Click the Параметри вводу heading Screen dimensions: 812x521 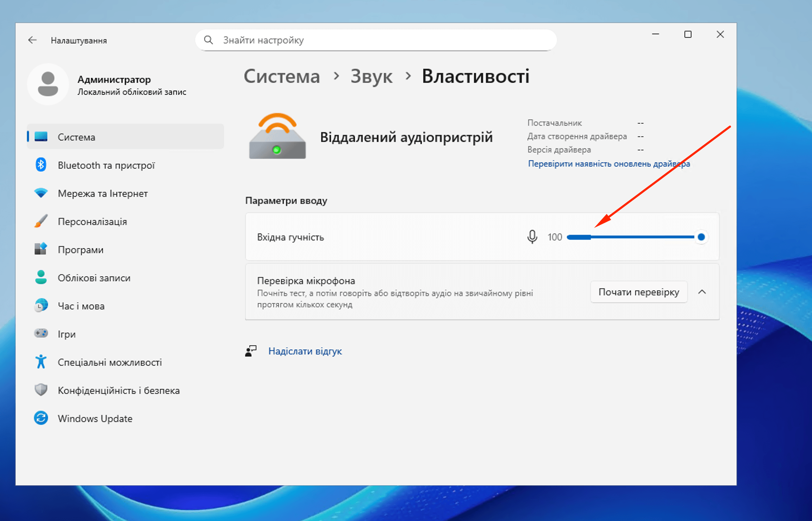(x=286, y=201)
